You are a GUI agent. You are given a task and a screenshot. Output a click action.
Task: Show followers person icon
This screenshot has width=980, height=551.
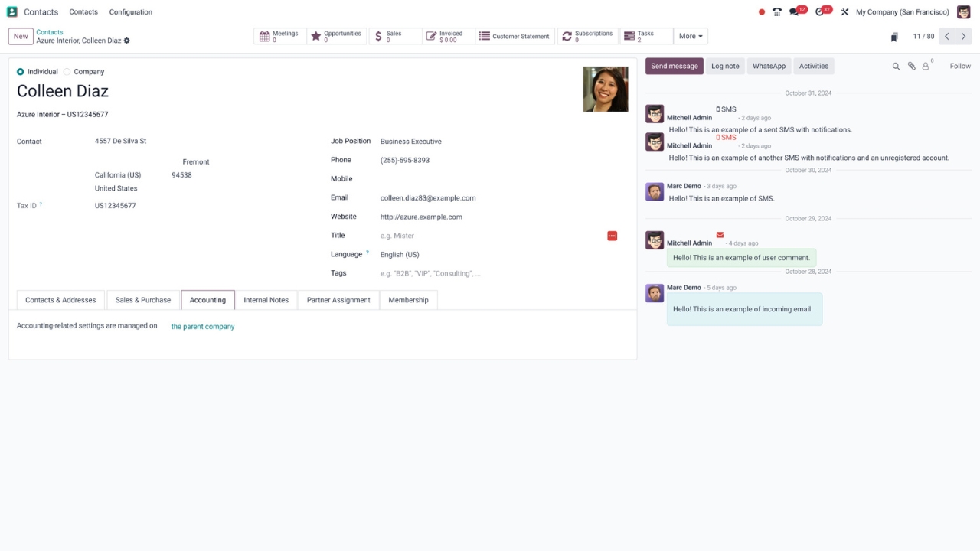click(926, 66)
